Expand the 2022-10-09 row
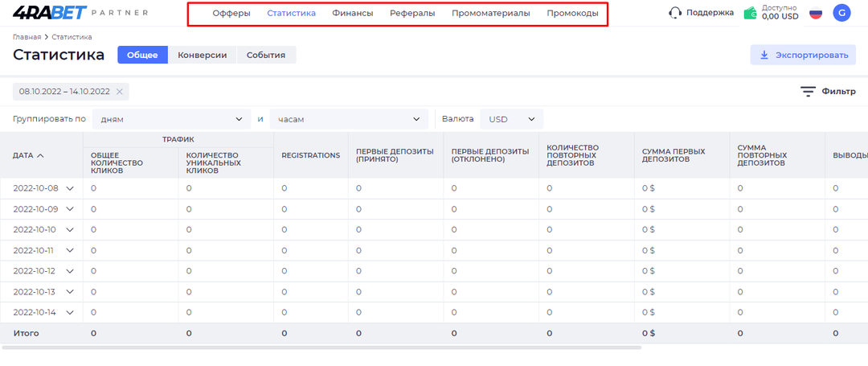 70,209
